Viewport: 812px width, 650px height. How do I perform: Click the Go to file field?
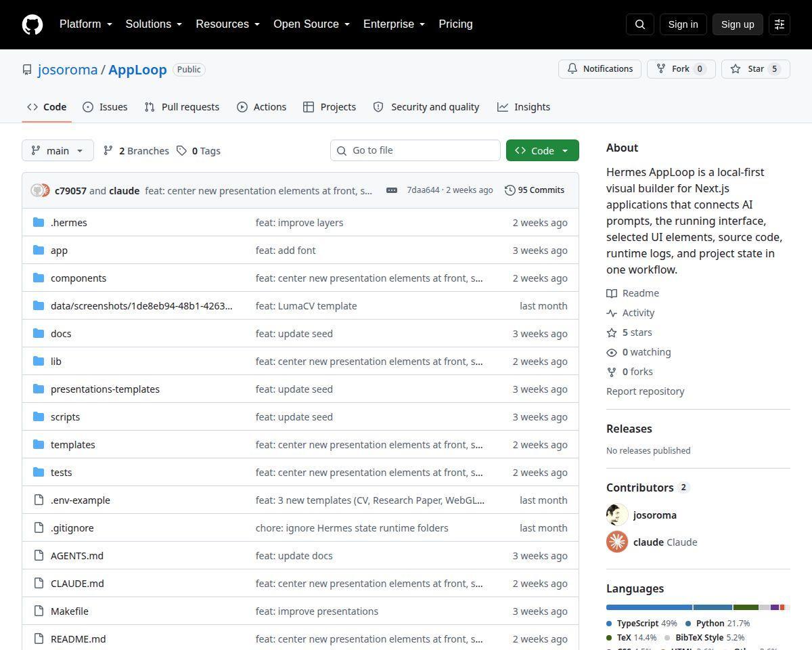click(x=415, y=150)
